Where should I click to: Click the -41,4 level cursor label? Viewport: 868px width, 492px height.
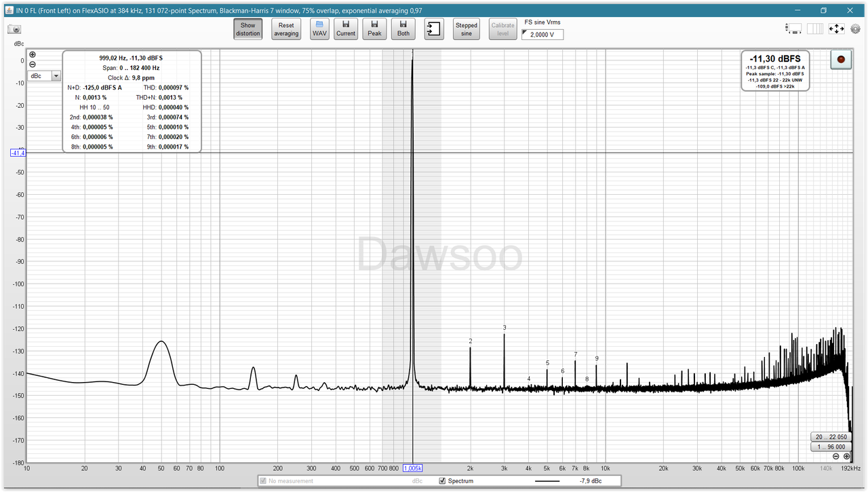[x=18, y=153]
